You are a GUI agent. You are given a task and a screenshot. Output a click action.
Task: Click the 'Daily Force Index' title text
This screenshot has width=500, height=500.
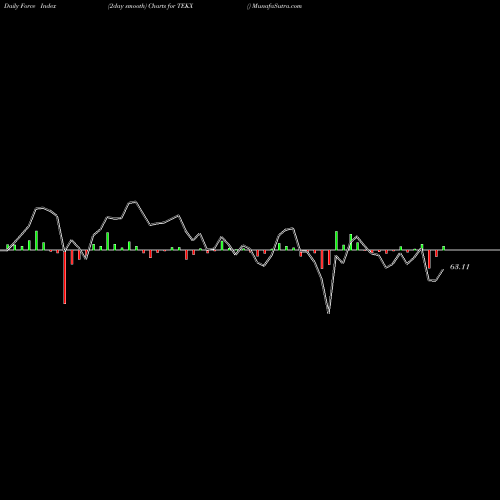point(30,6)
